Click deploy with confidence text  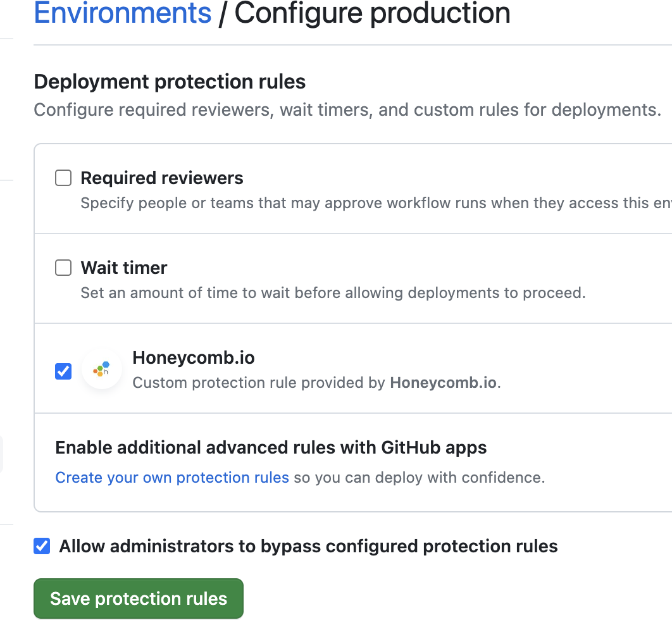tap(418, 477)
